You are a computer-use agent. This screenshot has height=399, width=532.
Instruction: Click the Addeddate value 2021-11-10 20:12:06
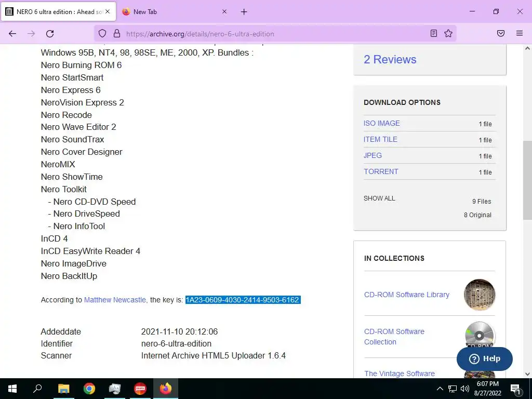click(179, 331)
